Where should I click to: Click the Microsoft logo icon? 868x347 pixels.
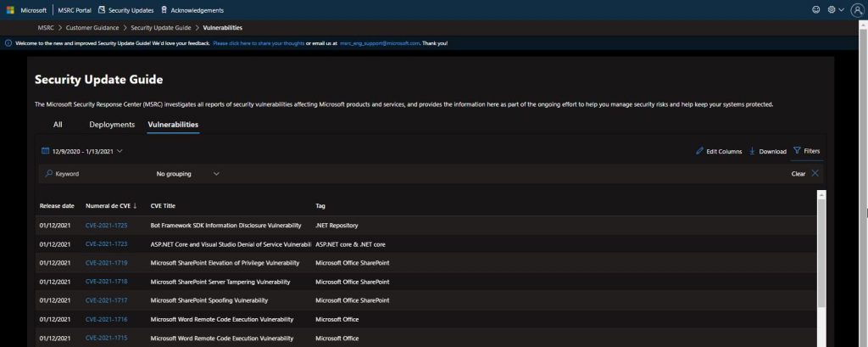(10, 10)
